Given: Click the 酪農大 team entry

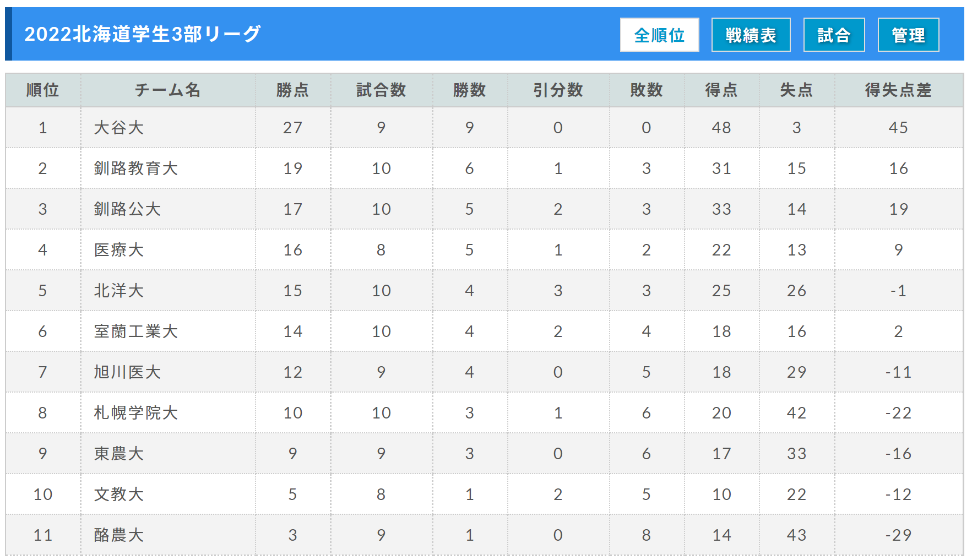Looking at the screenshot, I should pos(119,535).
